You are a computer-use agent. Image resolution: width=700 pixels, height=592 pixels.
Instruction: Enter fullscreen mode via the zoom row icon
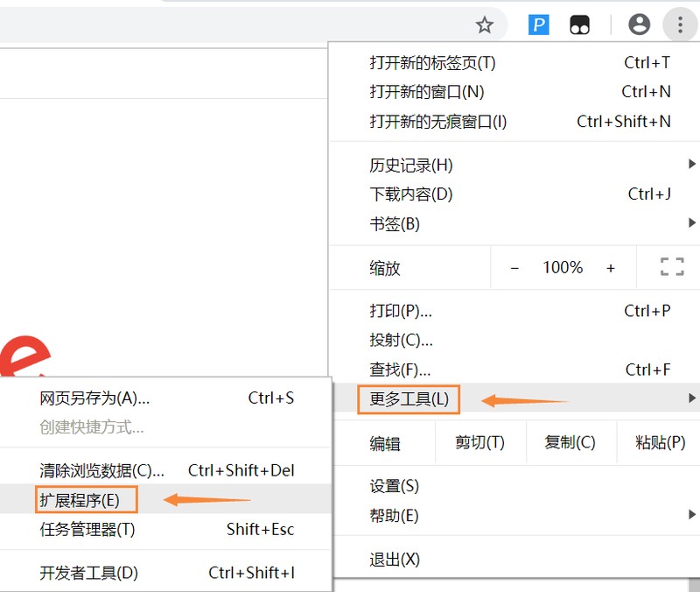click(x=672, y=267)
